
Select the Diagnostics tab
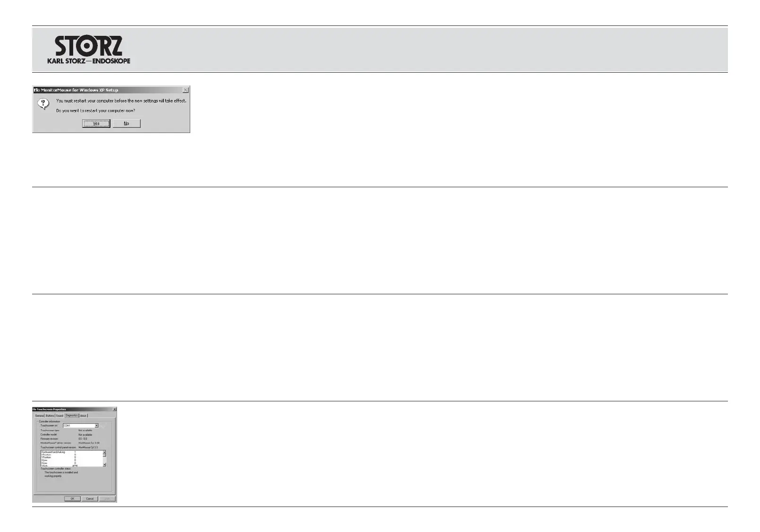click(72, 416)
